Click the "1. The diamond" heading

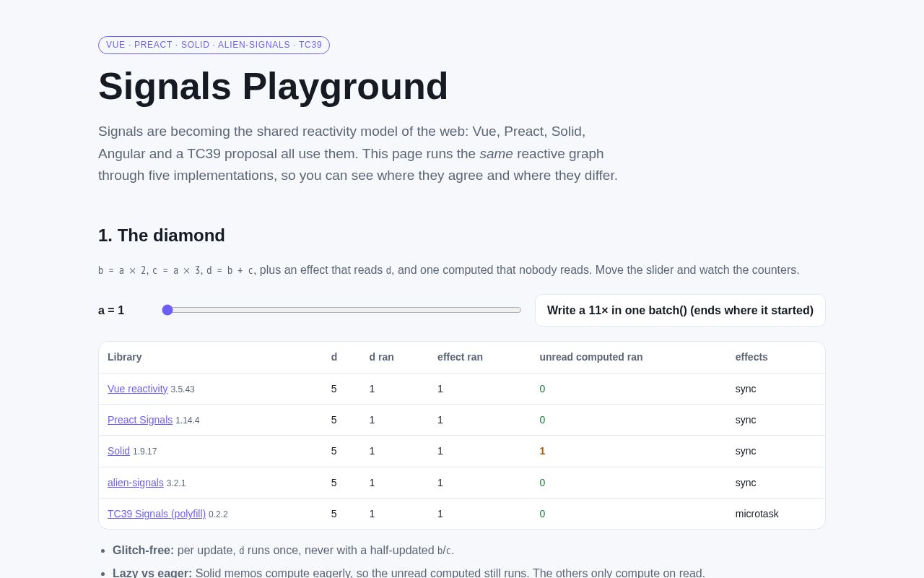pyautogui.click(x=162, y=236)
